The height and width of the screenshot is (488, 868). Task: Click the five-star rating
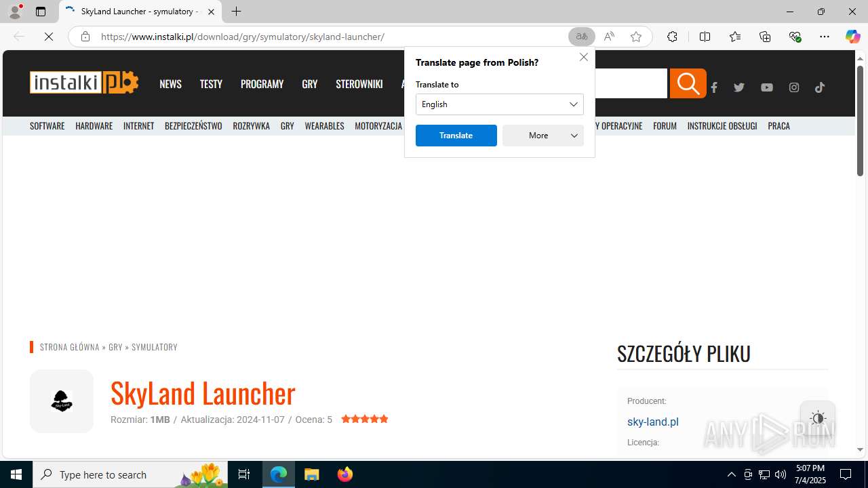click(365, 420)
